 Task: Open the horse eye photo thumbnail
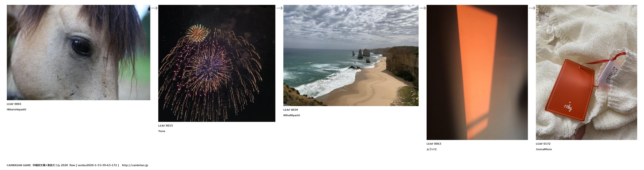(x=78, y=52)
